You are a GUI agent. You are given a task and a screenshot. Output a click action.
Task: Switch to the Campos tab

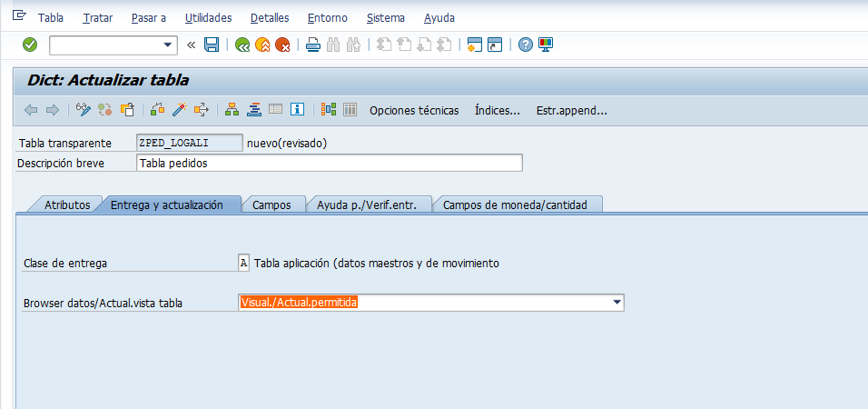[271, 204]
